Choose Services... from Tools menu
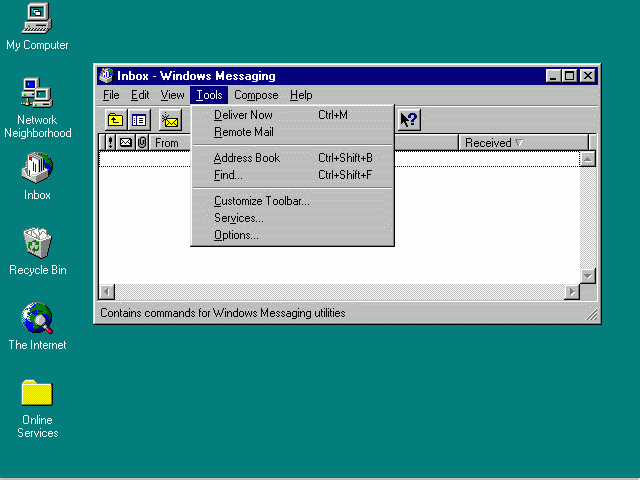This screenshot has width=640, height=480. point(292,218)
